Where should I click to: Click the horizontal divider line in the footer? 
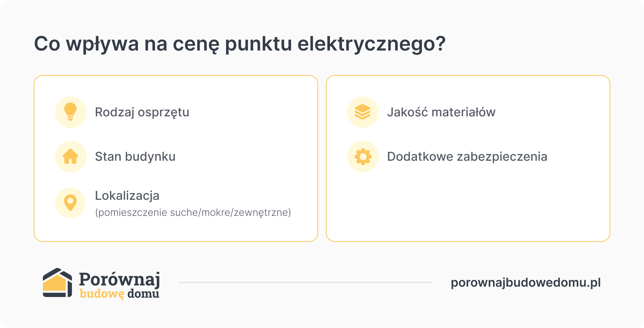pos(305,282)
